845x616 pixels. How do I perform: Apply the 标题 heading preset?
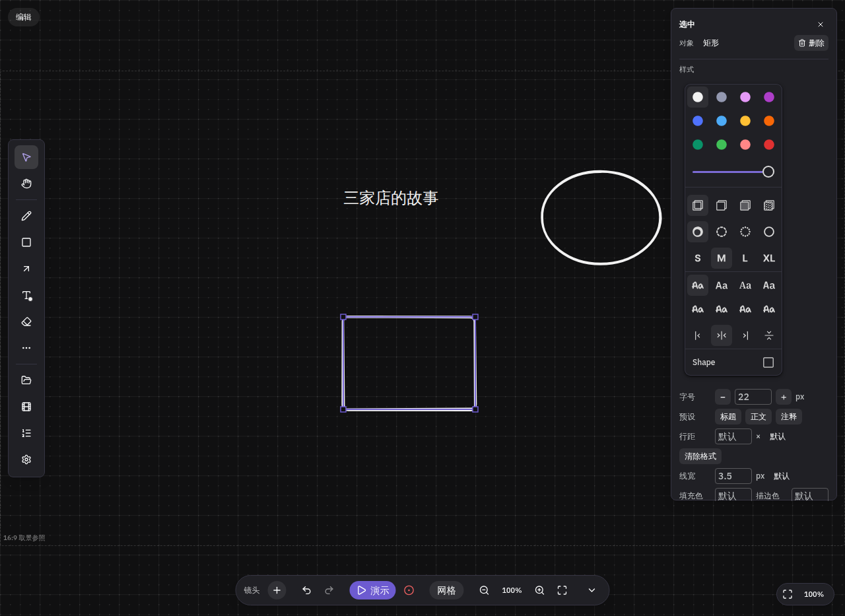coord(728,417)
